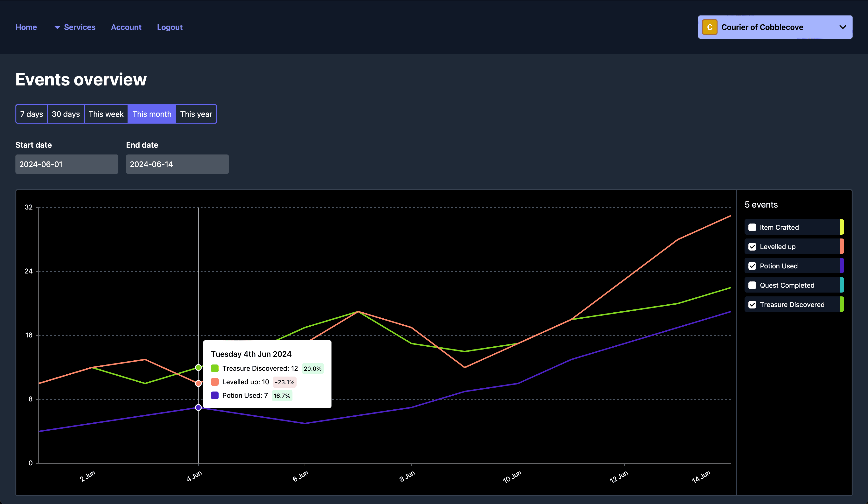The height and width of the screenshot is (504, 868).
Task: Select the 7 days time range
Action: click(x=31, y=114)
